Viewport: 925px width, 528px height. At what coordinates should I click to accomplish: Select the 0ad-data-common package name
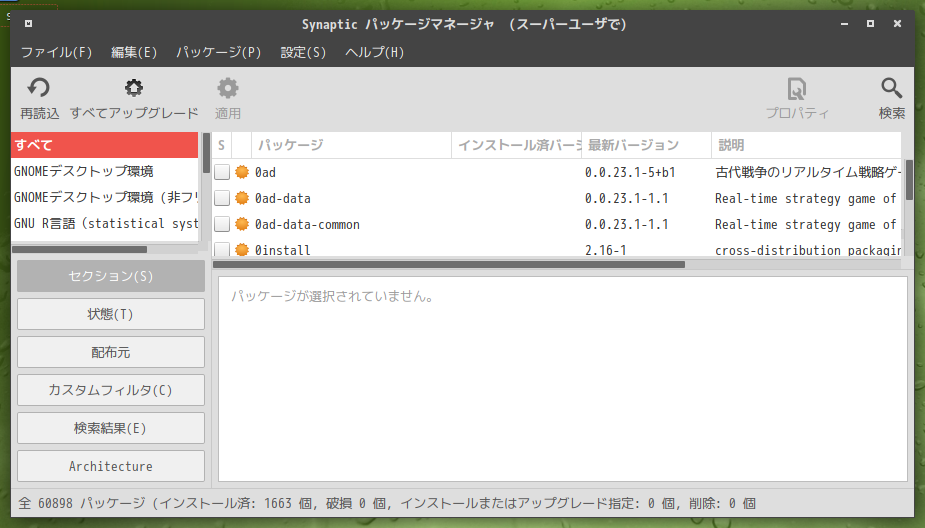(x=307, y=224)
